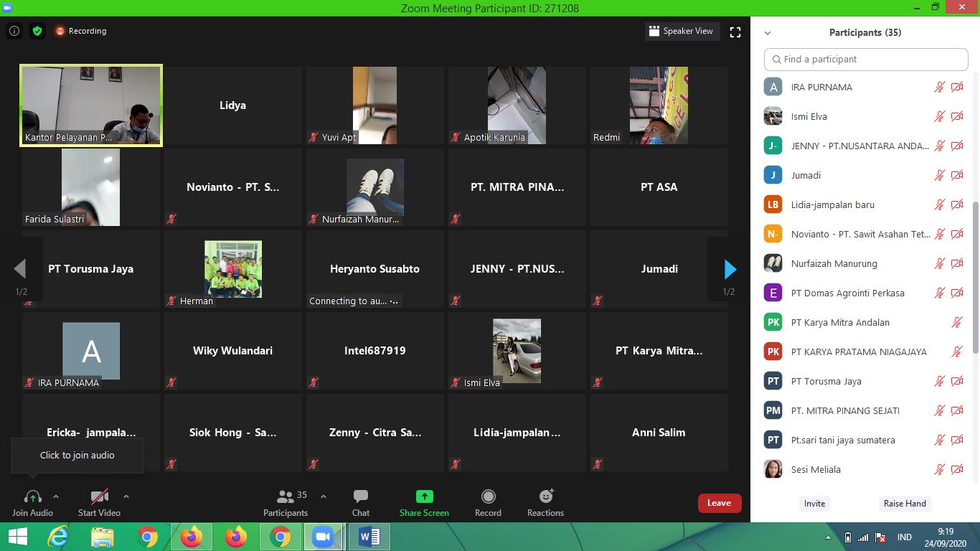Screen dimensions: 980x551
Task: Open the Chat panel
Action: pos(360,496)
